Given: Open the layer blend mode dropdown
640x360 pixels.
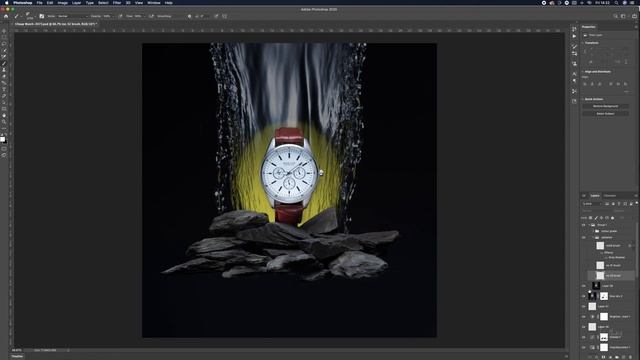Looking at the screenshot, I should (x=598, y=211).
